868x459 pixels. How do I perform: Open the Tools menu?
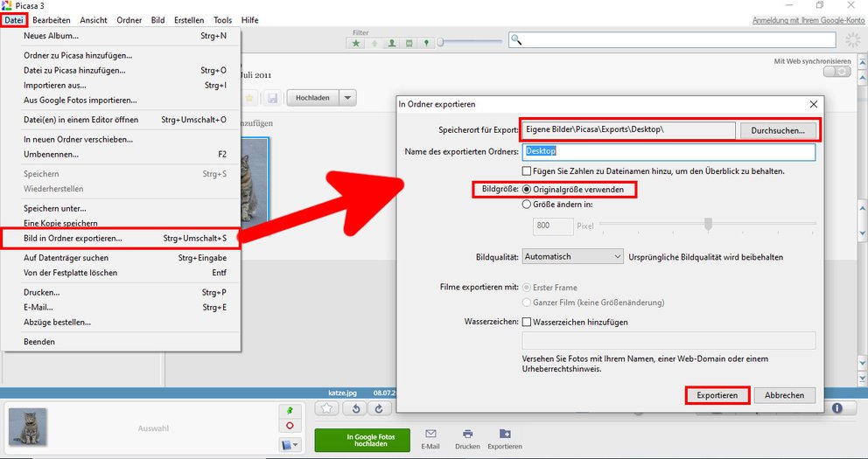click(x=222, y=20)
